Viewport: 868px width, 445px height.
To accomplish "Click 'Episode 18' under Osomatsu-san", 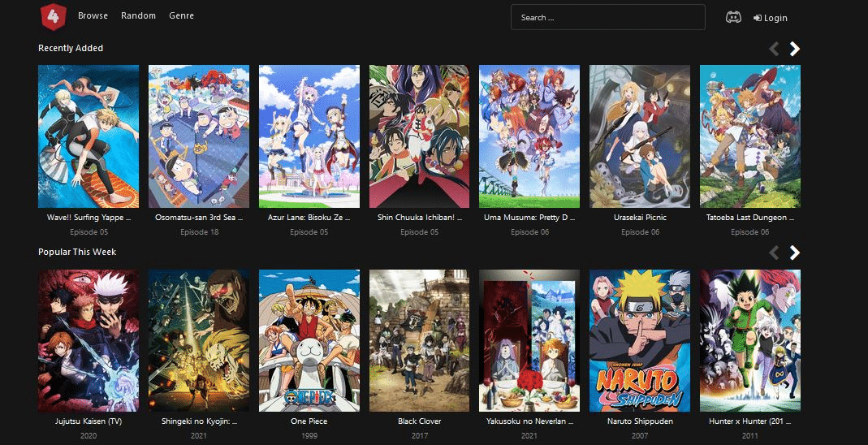I will click(199, 232).
